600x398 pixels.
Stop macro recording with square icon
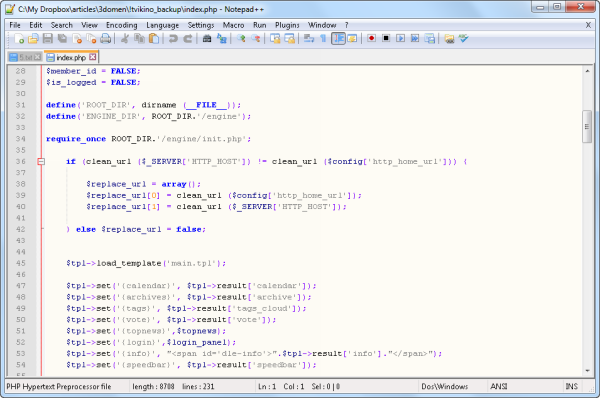(386, 38)
